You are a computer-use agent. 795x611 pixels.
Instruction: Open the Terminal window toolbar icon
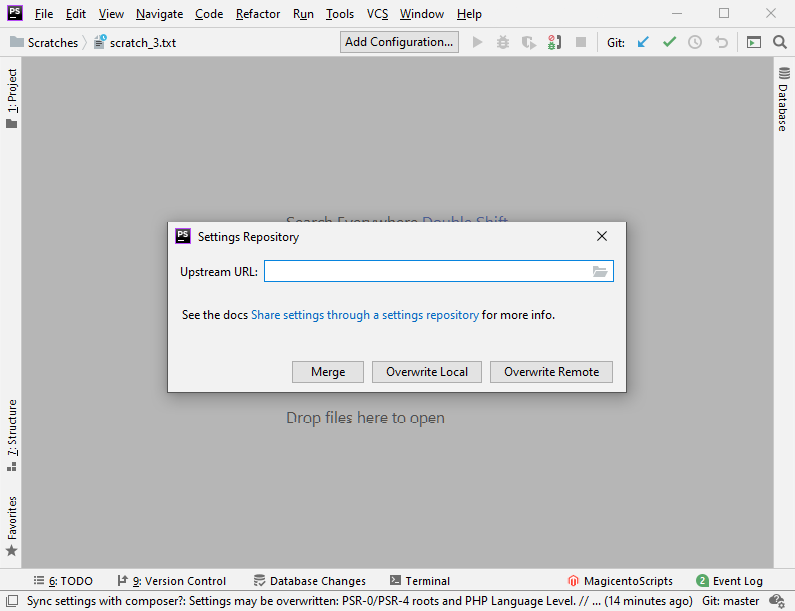[753, 42]
